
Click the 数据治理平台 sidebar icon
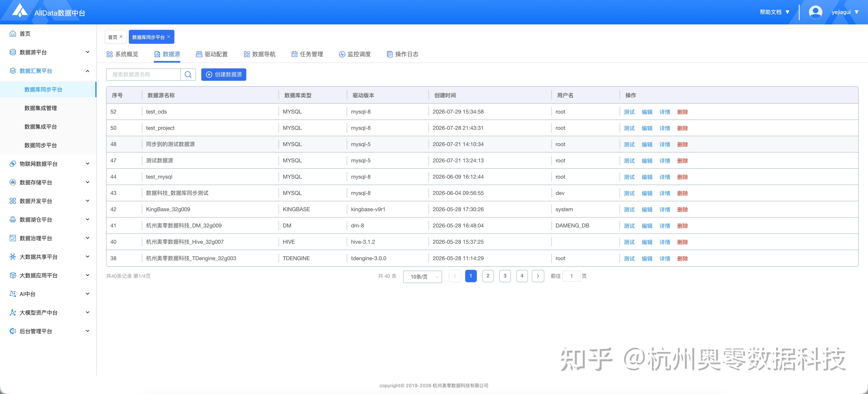[x=13, y=238]
